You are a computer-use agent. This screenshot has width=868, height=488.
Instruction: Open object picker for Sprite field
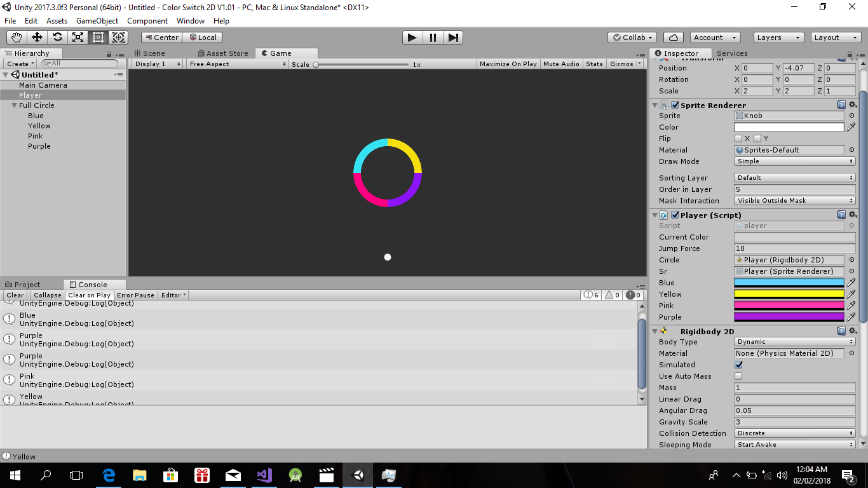click(x=851, y=116)
